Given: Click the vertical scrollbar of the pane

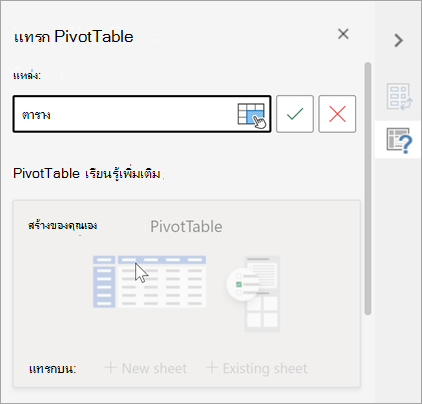Looking at the screenshot, I should [x=368, y=188].
